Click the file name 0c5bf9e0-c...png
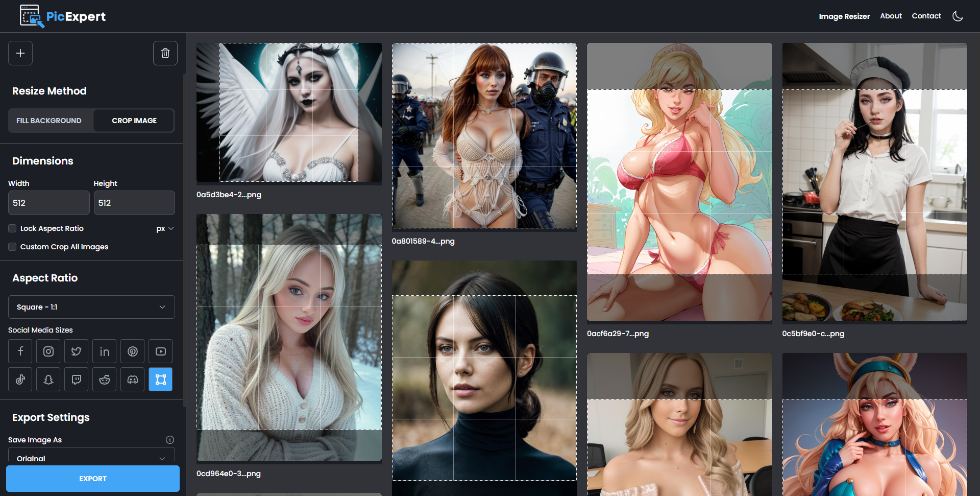 [813, 334]
